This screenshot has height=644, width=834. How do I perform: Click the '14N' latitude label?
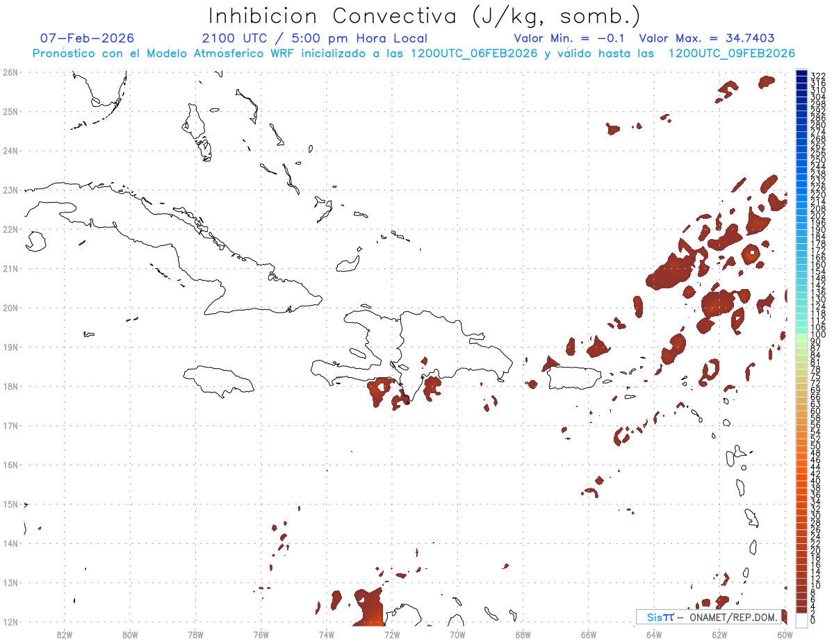coord(10,543)
